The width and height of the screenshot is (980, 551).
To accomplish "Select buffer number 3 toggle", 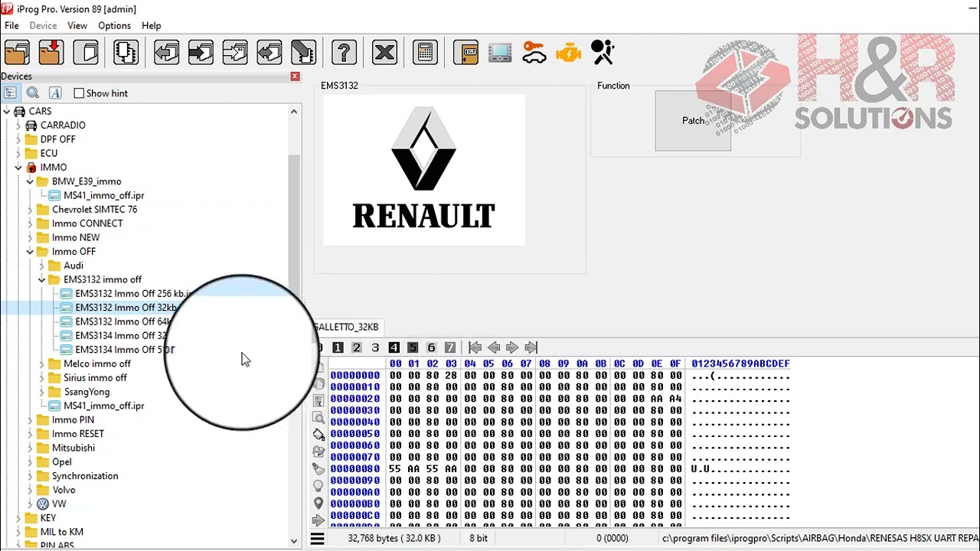I will click(375, 347).
